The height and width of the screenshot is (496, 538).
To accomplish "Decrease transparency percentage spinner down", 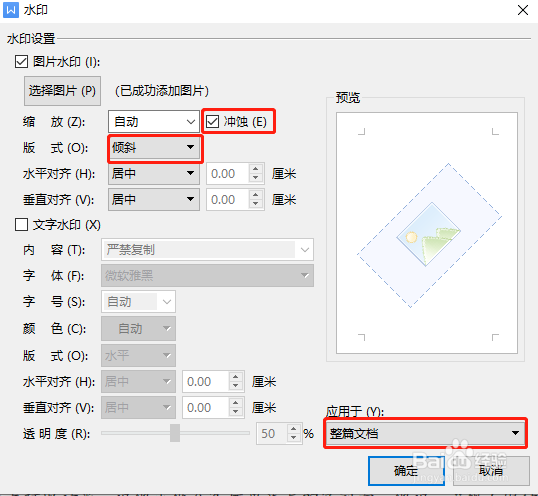I will [294, 438].
